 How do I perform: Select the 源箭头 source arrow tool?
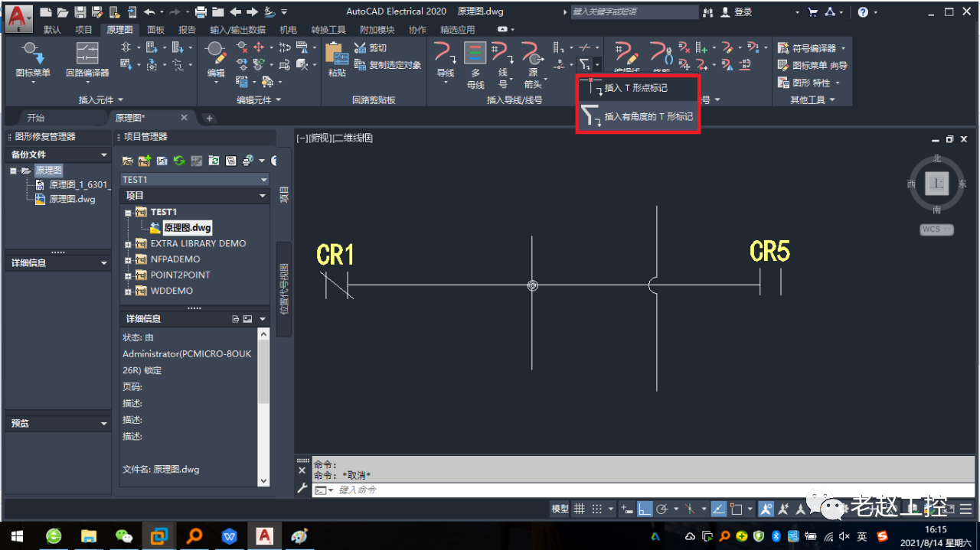pos(532,65)
